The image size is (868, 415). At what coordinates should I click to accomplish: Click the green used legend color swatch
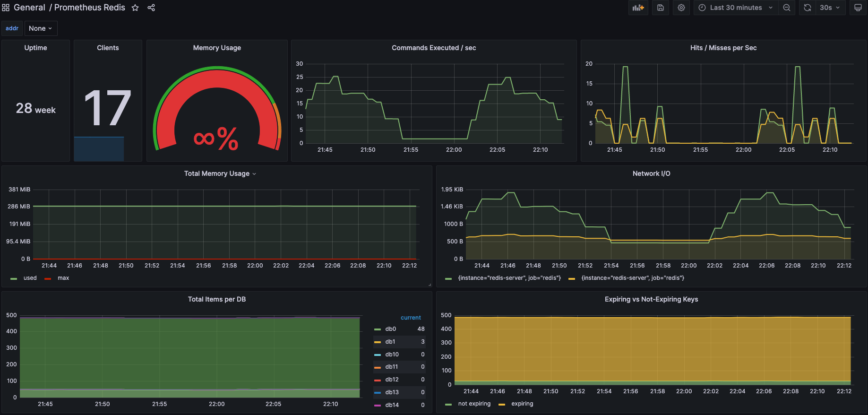click(x=14, y=278)
